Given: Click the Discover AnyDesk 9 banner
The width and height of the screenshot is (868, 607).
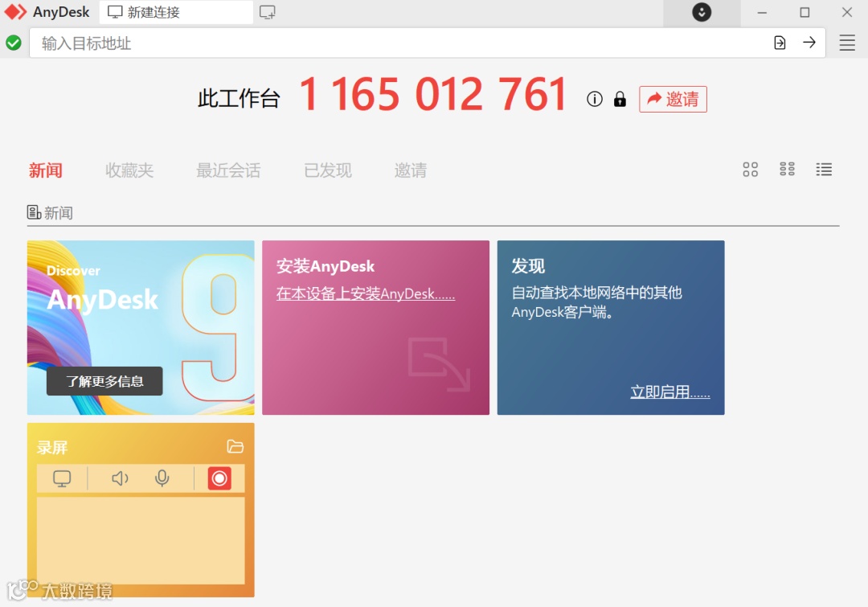Looking at the screenshot, I should tap(141, 327).
